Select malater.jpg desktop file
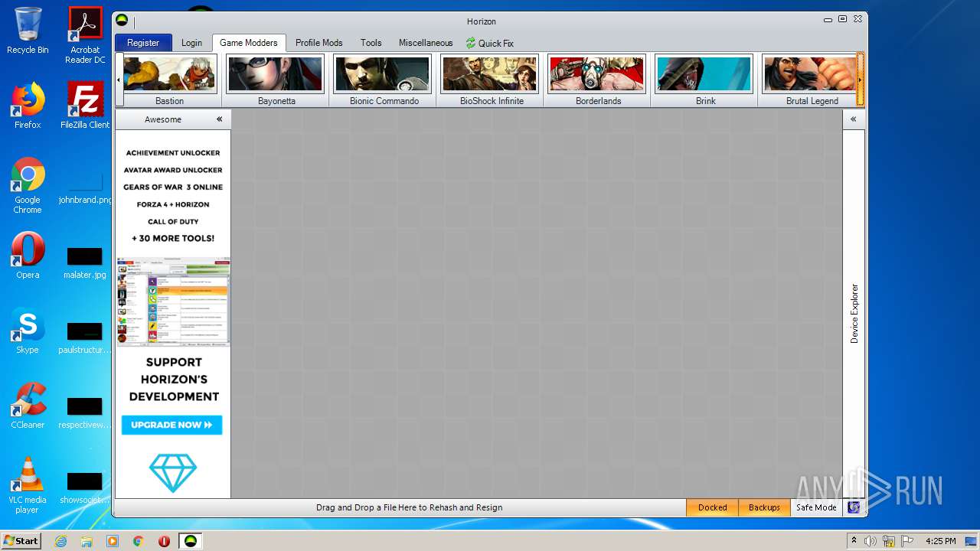 85,263
